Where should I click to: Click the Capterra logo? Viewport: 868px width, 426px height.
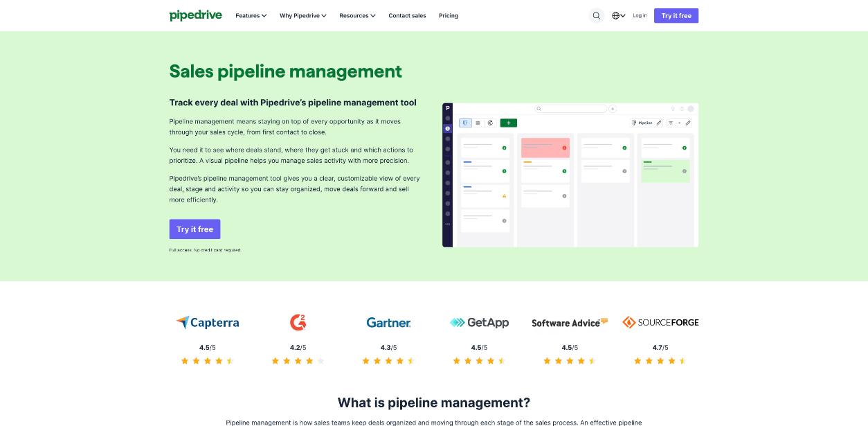pos(207,322)
